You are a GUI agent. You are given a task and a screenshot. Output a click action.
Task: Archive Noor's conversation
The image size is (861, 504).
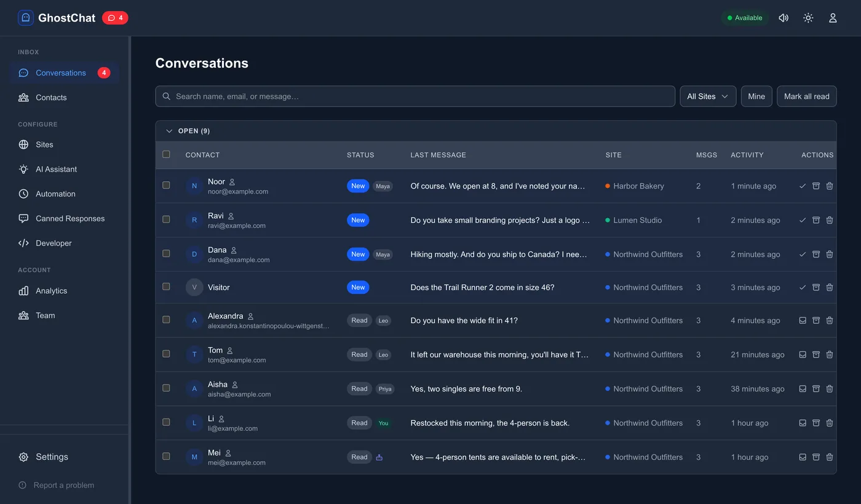pos(816,186)
